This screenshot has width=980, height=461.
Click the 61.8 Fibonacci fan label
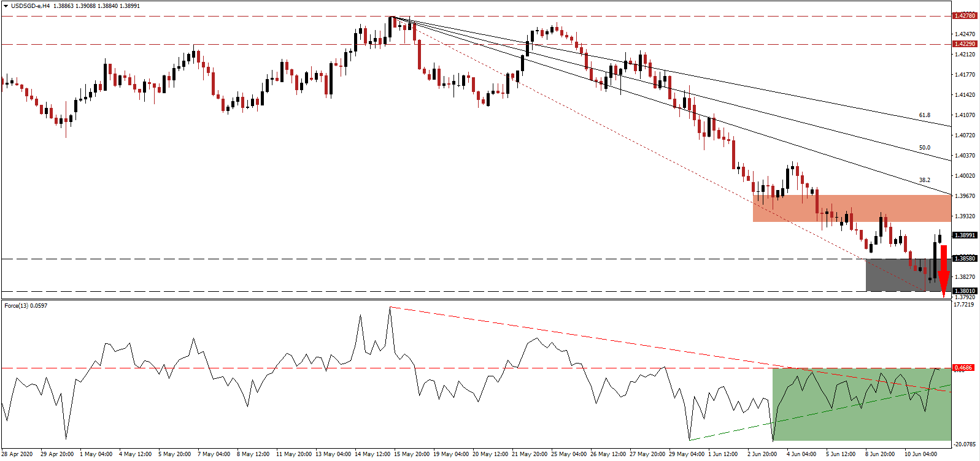924,115
